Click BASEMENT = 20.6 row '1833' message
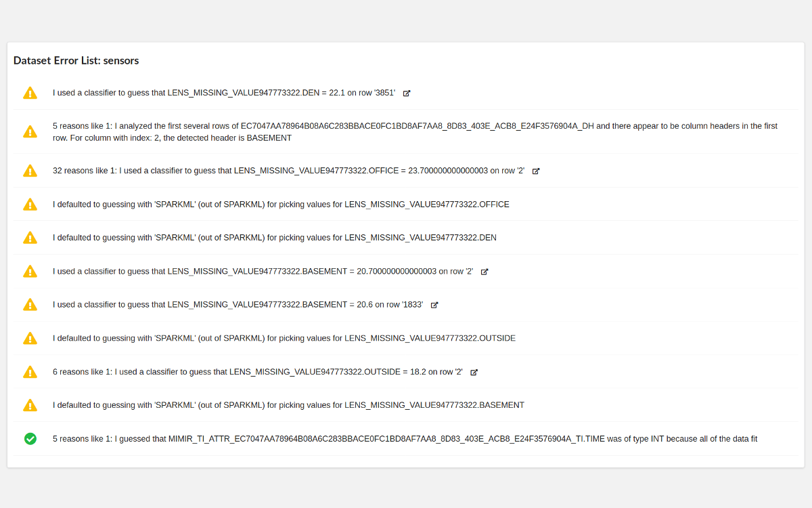812x508 pixels. click(238, 305)
